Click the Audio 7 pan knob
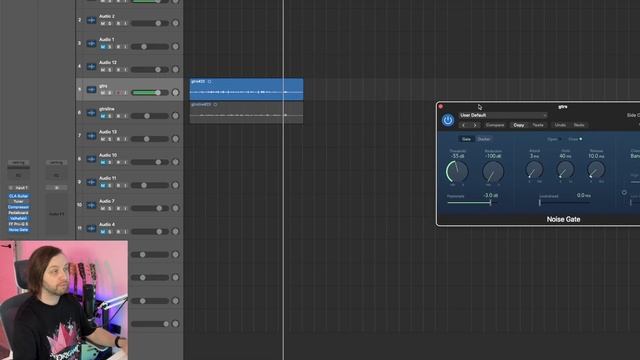640x360 pixels. (176, 208)
